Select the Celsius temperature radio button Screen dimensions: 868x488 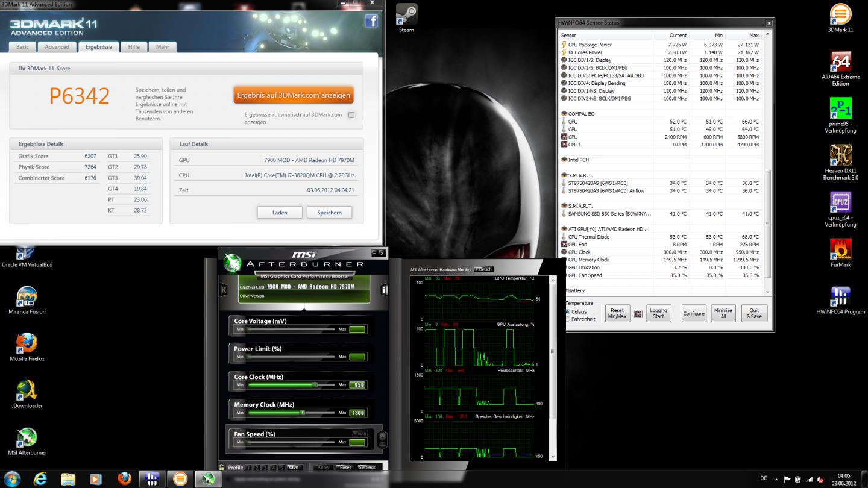tap(568, 312)
